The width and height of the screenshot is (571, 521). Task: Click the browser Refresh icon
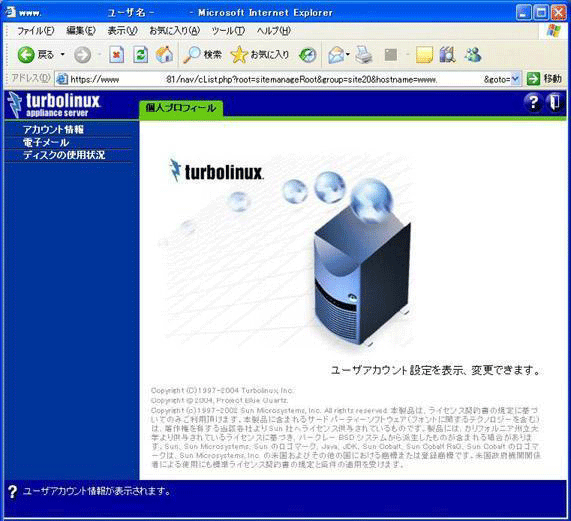140,55
